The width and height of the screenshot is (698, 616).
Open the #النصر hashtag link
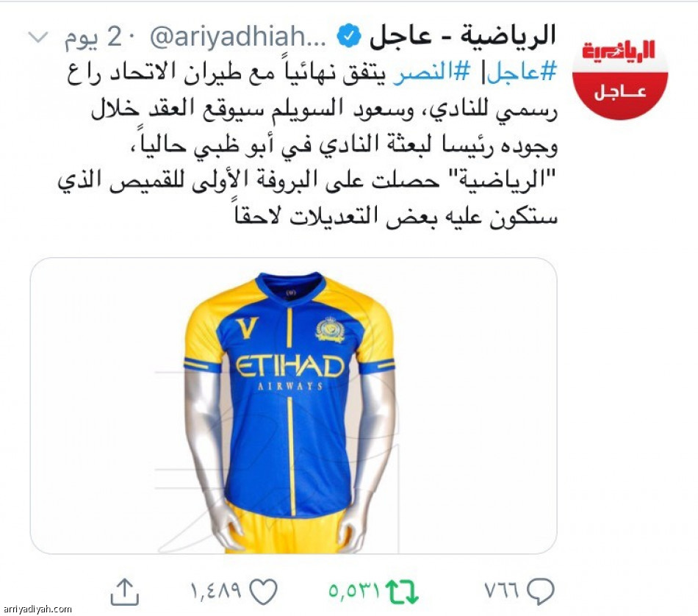pos(431,73)
